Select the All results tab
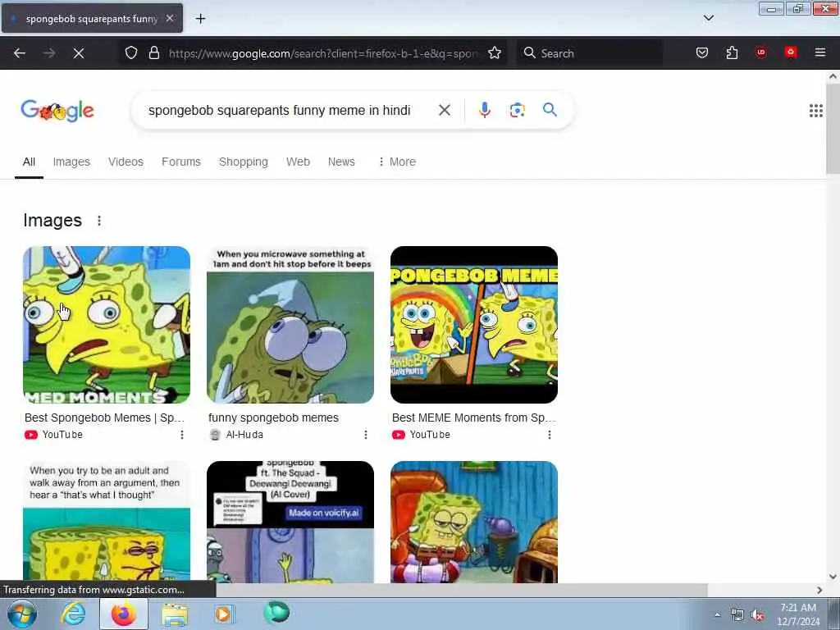 point(29,162)
